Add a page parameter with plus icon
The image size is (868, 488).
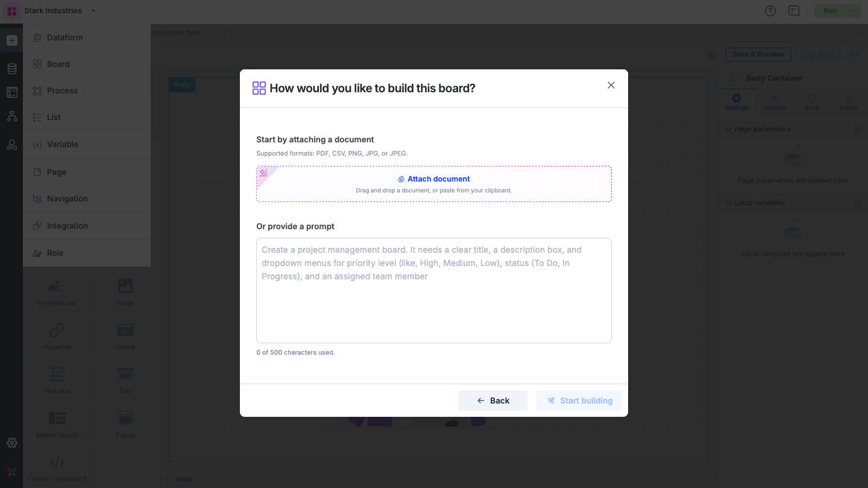(x=858, y=130)
